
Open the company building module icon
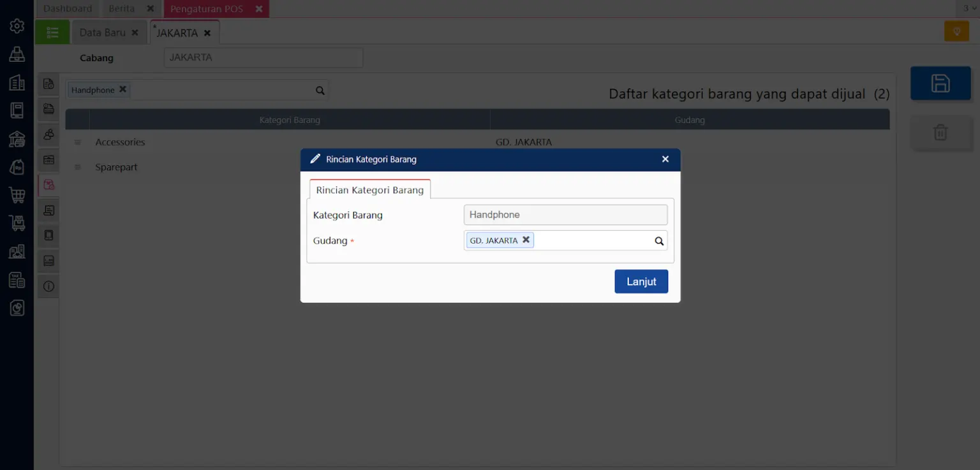tap(17, 82)
